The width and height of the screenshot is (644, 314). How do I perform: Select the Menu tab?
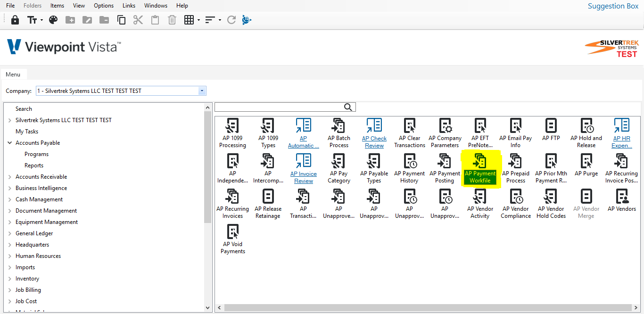[x=13, y=74]
